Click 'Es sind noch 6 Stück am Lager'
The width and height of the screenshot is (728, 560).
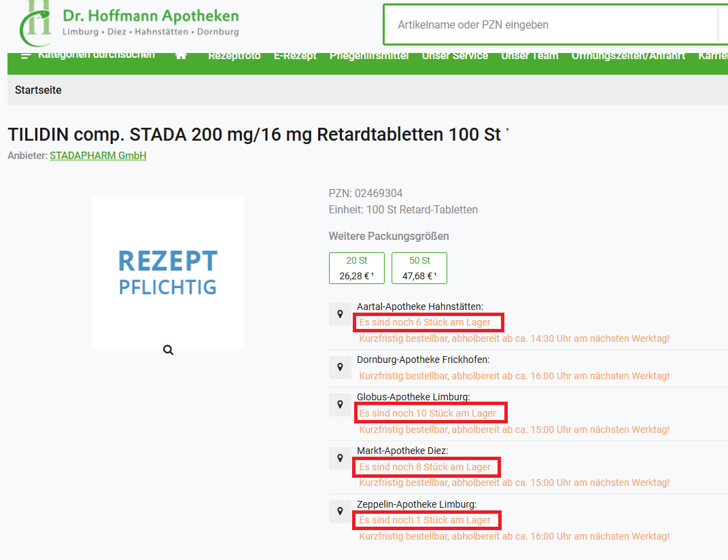tap(425, 322)
